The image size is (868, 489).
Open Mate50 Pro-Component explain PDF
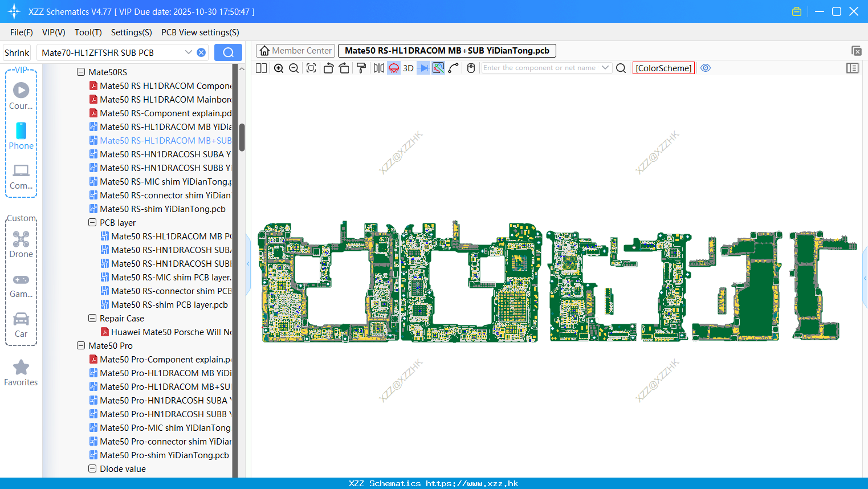tap(161, 360)
